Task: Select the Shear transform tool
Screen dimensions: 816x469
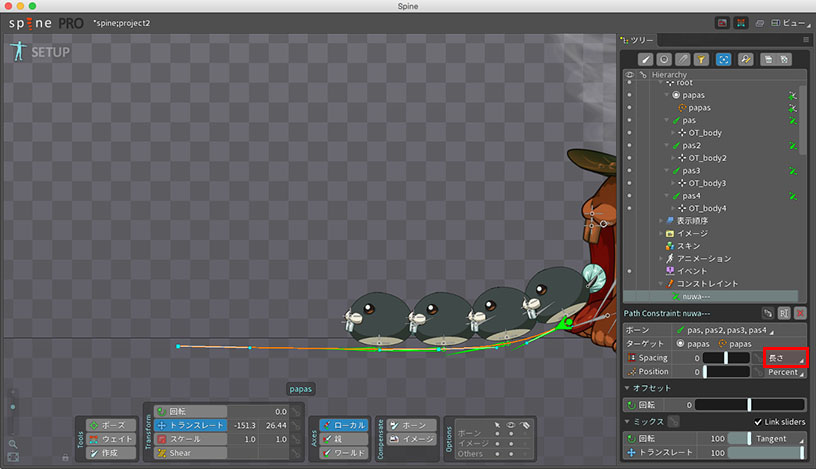Action: [x=190, y=453]
